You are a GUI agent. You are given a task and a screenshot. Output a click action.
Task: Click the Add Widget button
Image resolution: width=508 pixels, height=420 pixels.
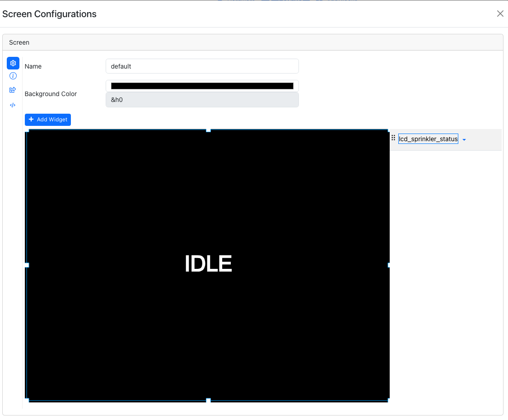point(47,120)
